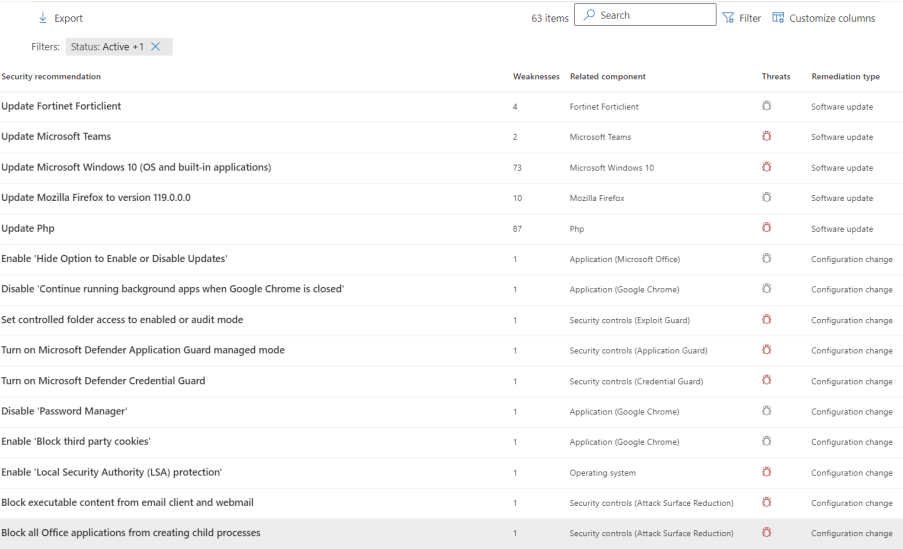Click threat icon for LSA protection row
Screen dimensions: 903x549
pos(767,472)
